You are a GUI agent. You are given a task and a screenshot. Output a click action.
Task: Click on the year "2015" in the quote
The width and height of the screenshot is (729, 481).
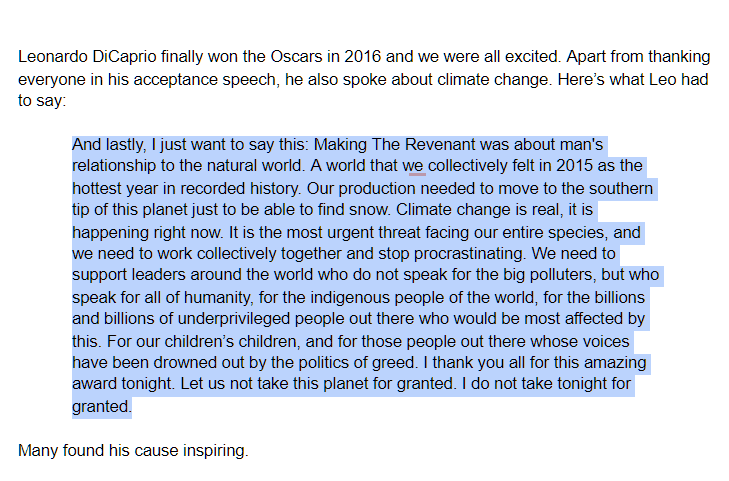(x=575, y=165)
